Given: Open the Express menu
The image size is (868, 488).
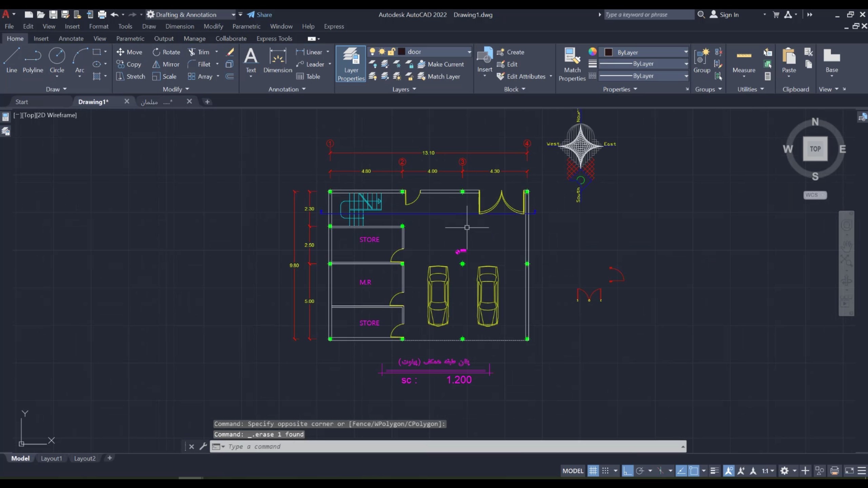Looking at the screenshot, I should [334, 26].
